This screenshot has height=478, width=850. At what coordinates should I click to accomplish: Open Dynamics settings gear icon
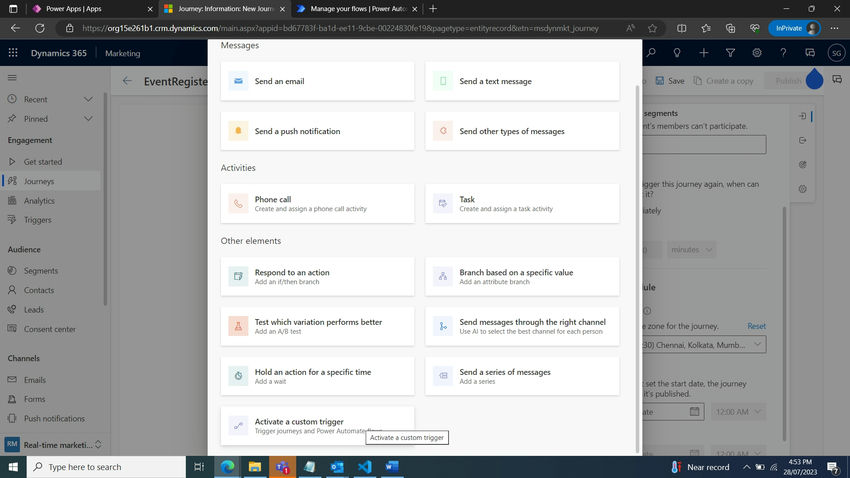tap(757, 53)
